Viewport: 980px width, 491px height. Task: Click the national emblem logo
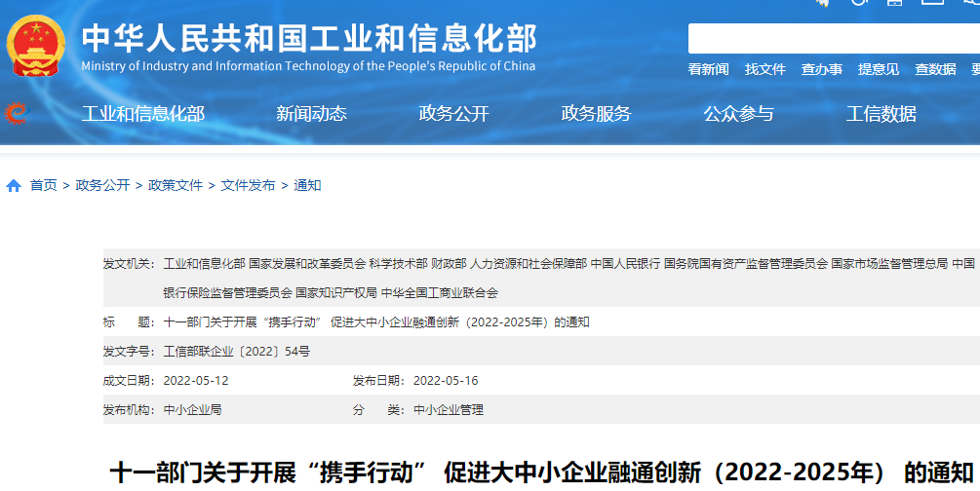pos(36,46)
